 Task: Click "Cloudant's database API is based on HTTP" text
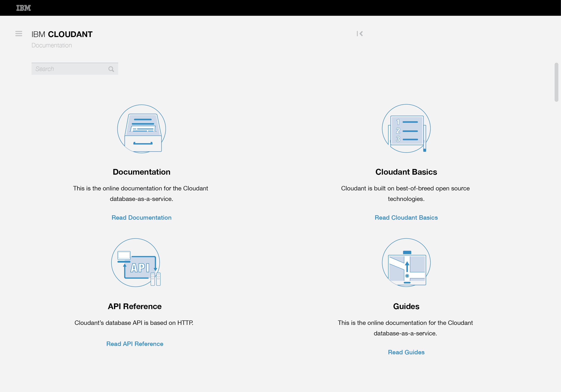[134, 323]
